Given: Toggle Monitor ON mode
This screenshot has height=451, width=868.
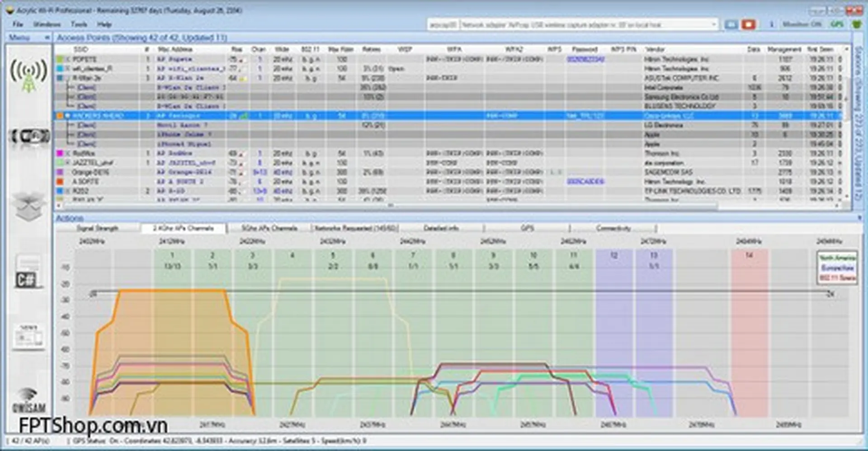Looking at the screenshot, I should click(802, 24).
